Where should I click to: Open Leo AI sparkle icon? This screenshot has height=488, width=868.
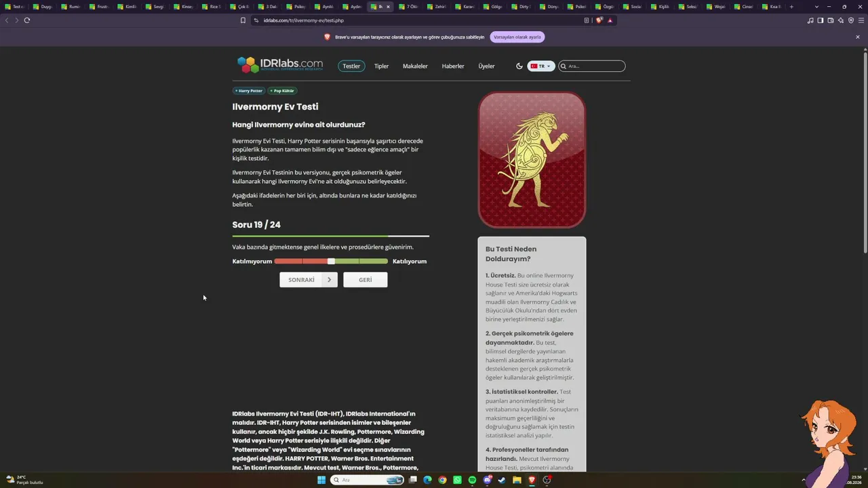pos(841,20)
